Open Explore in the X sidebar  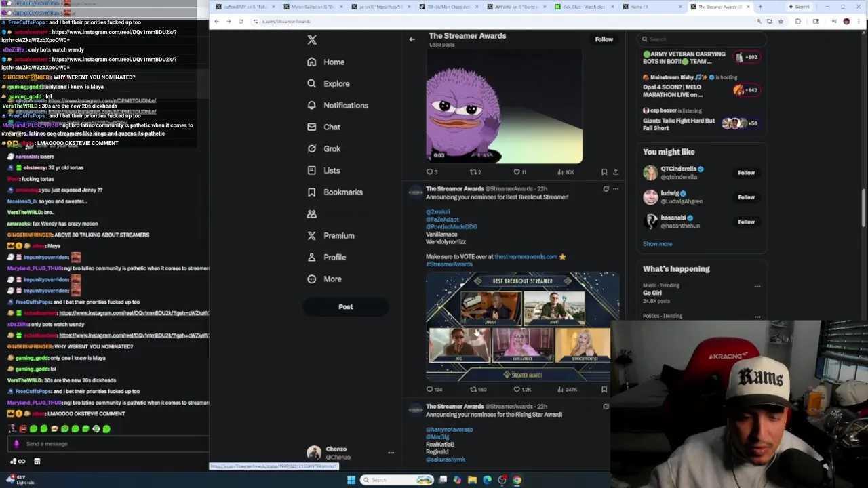tap(328, 83)
